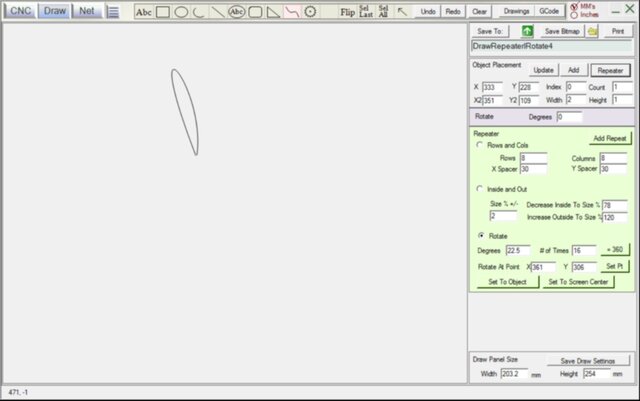Image resolution: width=640 pixels, height=401 pixels.
Task: Click the Columns input field
Action: tap(613, 158)
